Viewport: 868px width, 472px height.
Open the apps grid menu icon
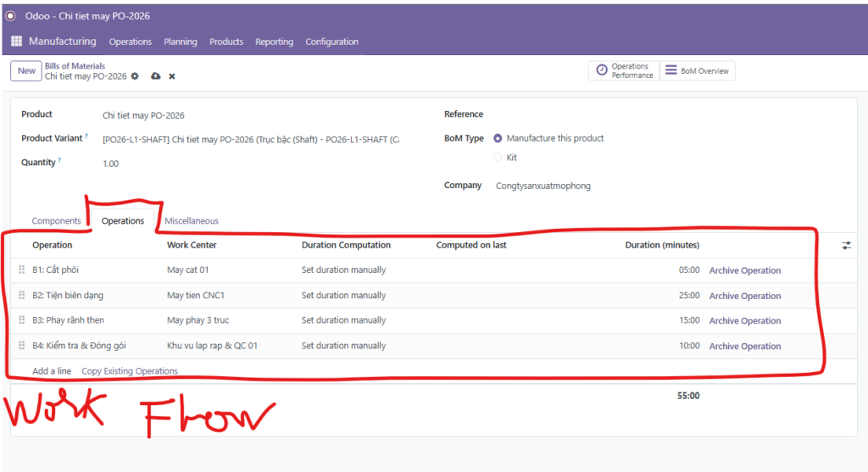click(x=16, y=42)
